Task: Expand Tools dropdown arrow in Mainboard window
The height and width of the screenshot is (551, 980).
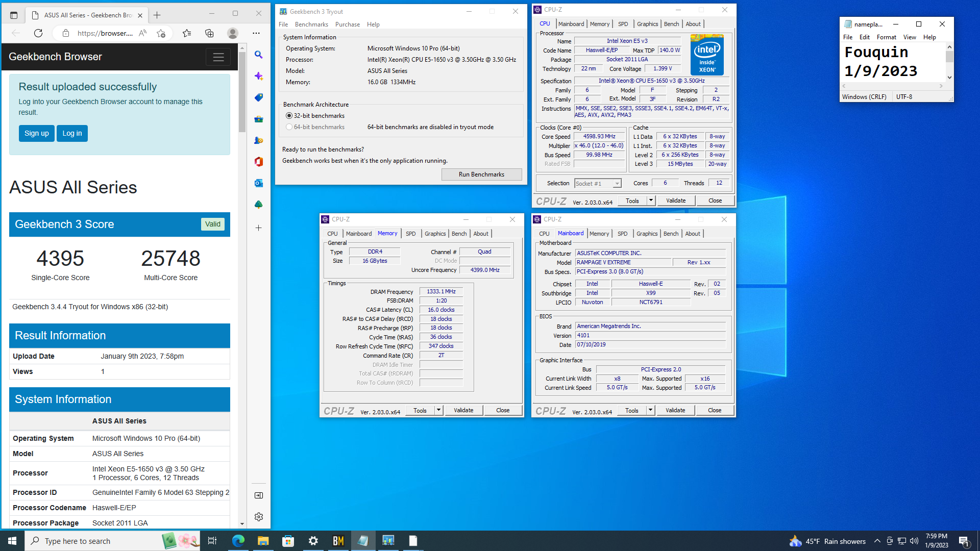Action: pos(650,410)
